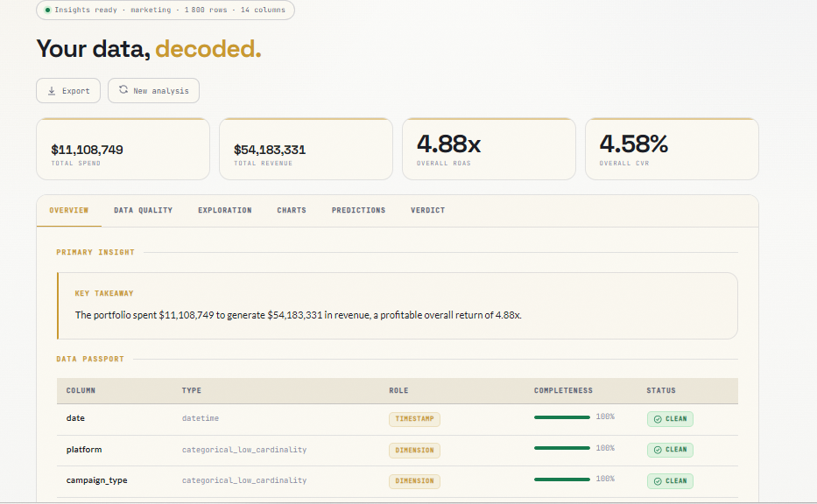Image resolution: width=817 pixels, height=504 pixels.
Task: Click the DATA PASSPORT section heading
Action: click(90, 360)
